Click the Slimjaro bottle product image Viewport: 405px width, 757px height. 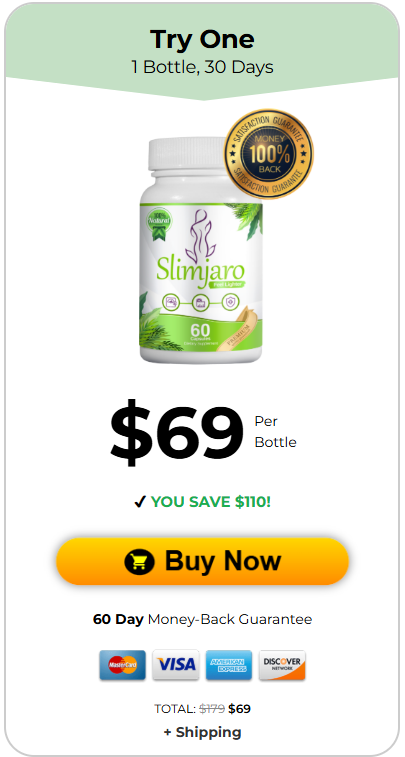[201, 251]
